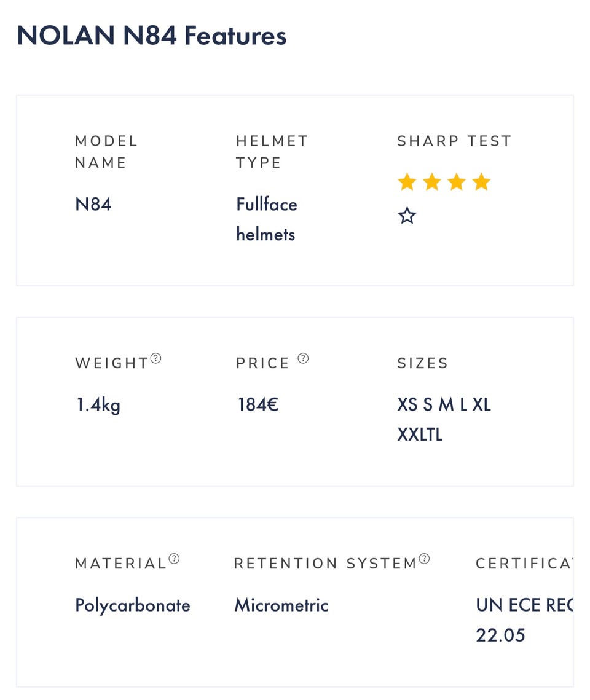Screen dimensions: 590x700
Task: Click the first filled yellow star
Action: click(407, 182)
